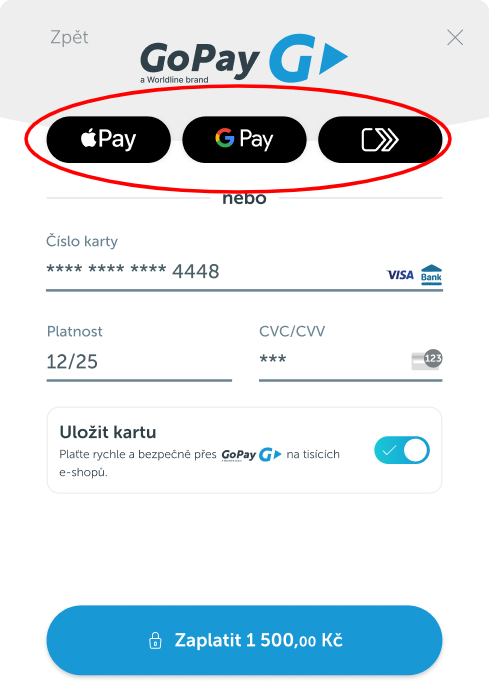The width and height of the screenshot is (489, 699).
Task: Click the padlock icon on pay button
Action: coord(155,640)
